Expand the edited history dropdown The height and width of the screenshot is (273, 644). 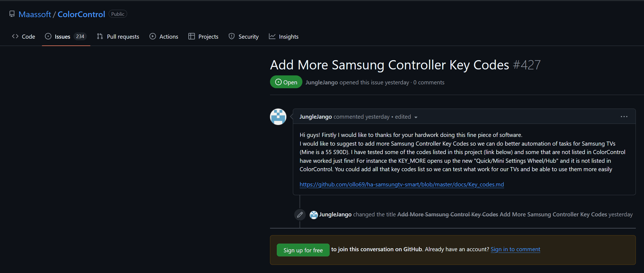406,117
